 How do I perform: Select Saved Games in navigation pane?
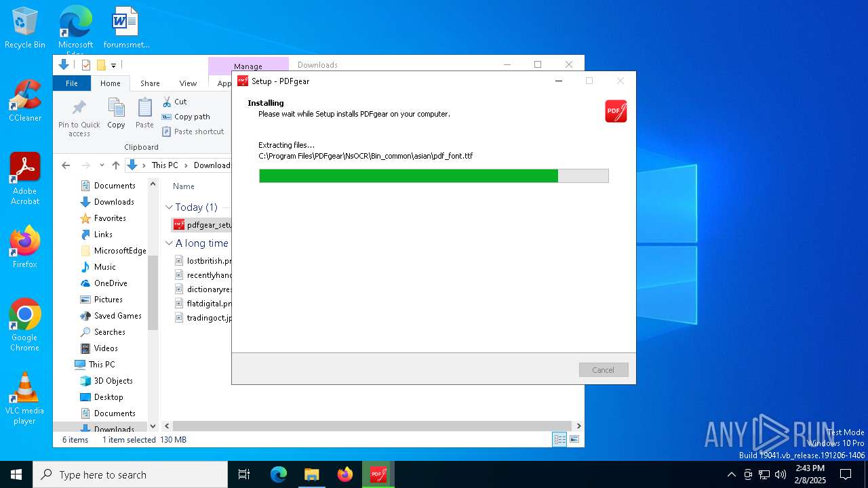pos(111,316)
